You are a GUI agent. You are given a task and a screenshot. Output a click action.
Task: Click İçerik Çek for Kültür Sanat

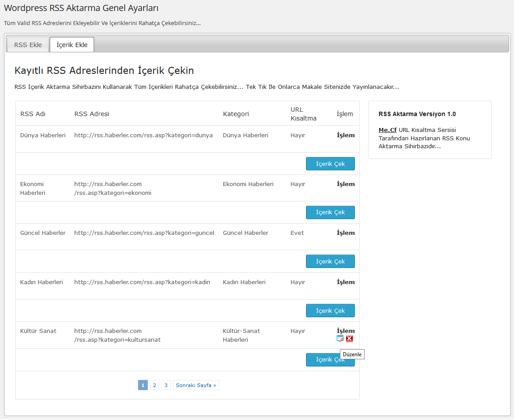330,359
